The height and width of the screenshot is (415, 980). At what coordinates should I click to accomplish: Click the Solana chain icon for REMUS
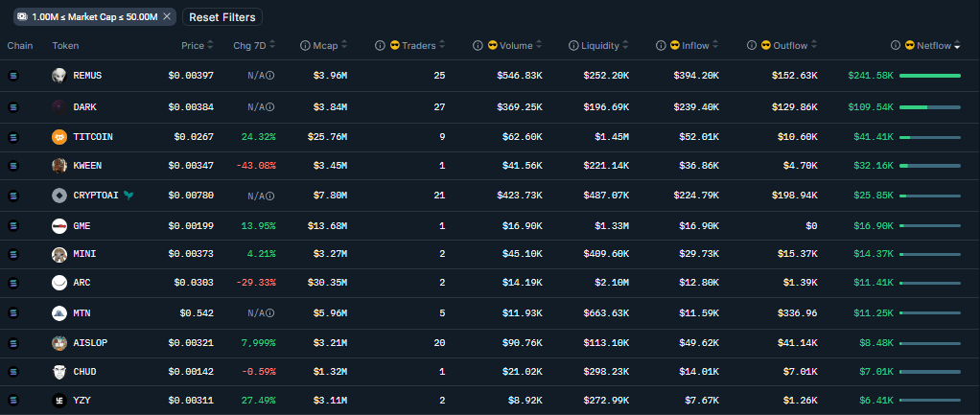pos(13,76)
